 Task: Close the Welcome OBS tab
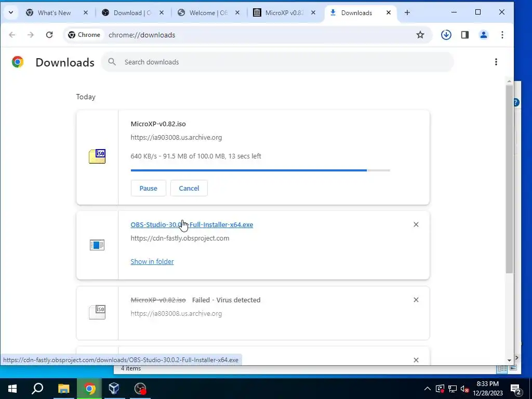pos(237,12)
